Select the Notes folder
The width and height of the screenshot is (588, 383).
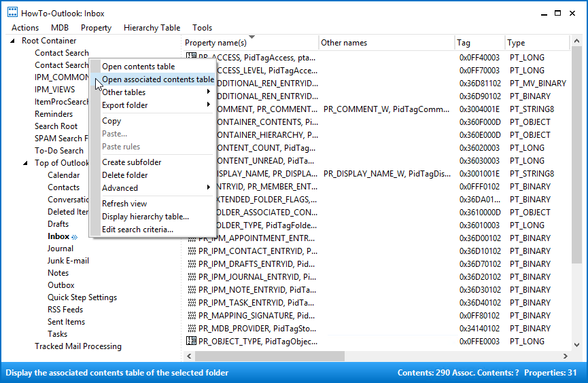click(58, 273)
